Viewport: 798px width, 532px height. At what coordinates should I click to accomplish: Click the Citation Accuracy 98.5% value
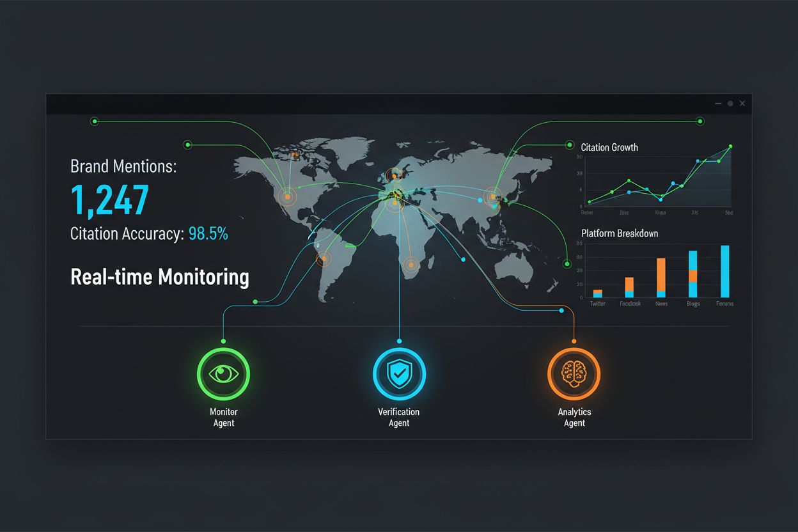coord(208,233)
